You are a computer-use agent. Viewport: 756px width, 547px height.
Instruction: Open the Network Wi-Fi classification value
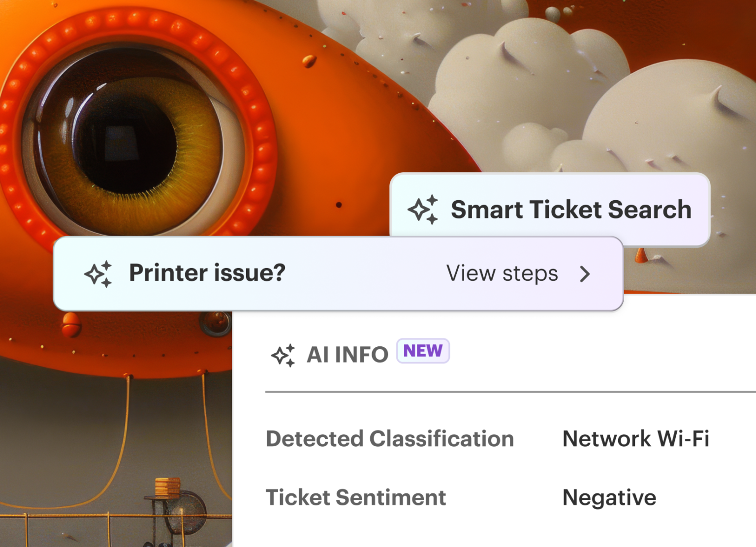[x=635, y=439]
